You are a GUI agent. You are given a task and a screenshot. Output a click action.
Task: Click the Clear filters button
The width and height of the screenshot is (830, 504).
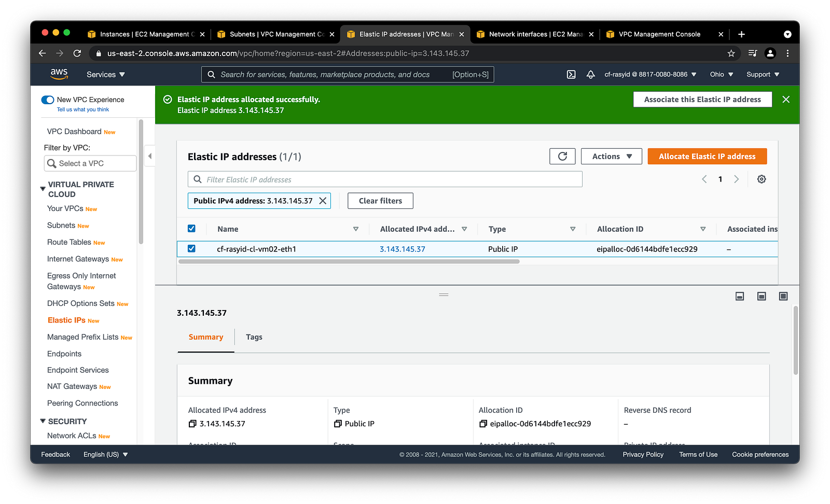coord(380,201)
